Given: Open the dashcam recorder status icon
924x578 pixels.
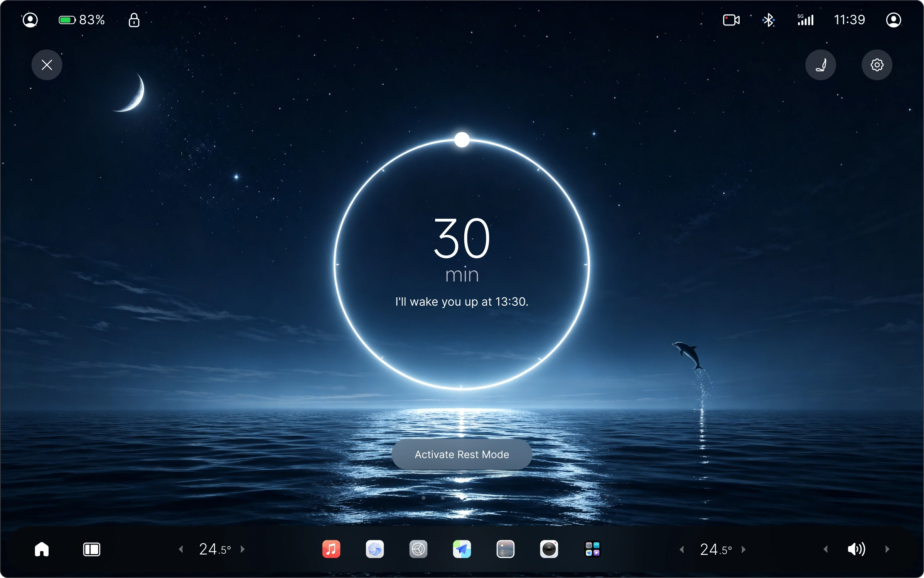Looking at the screenshot, I should pyautogui.click(x=731, y=20).
